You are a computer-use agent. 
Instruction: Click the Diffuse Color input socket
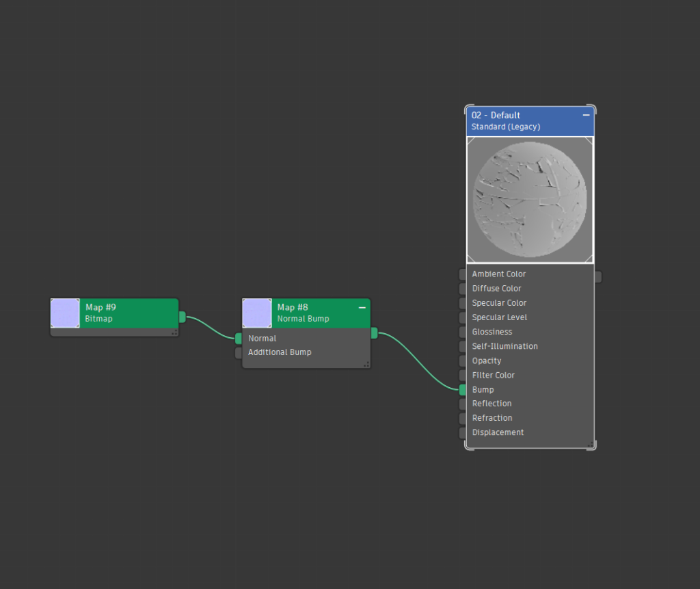click(x=463, y=289)
